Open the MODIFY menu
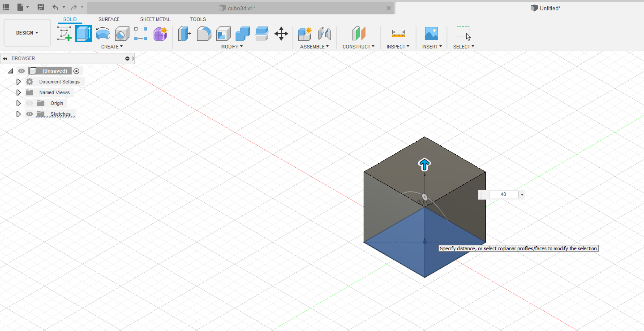 click(232, 47)
